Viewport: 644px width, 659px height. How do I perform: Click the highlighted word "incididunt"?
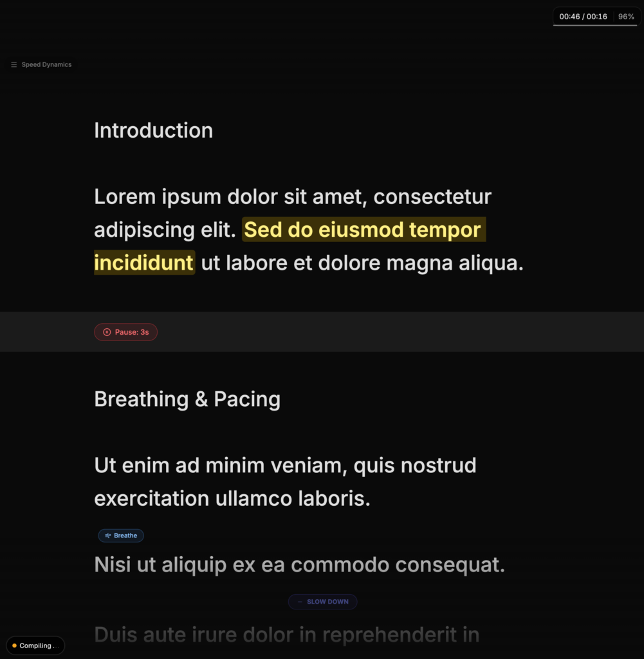pos(143,263)
